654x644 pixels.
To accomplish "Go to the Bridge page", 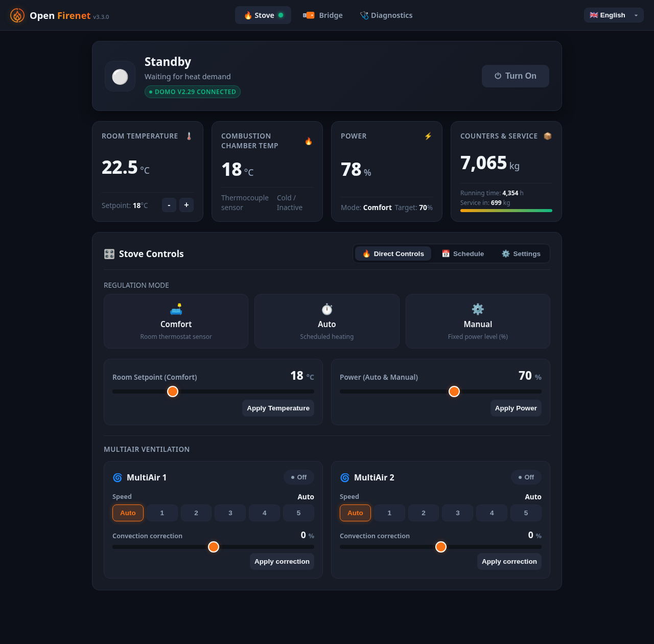I will click(x=323, y=15).
